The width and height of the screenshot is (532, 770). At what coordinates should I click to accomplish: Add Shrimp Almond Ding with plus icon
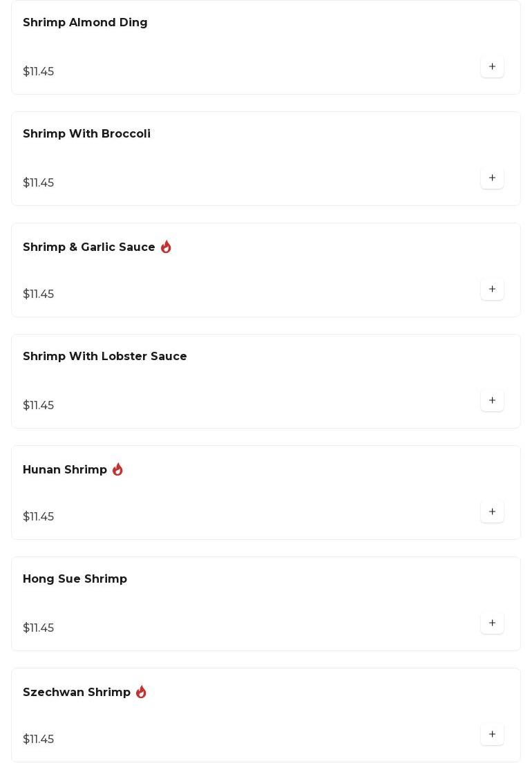492,67
